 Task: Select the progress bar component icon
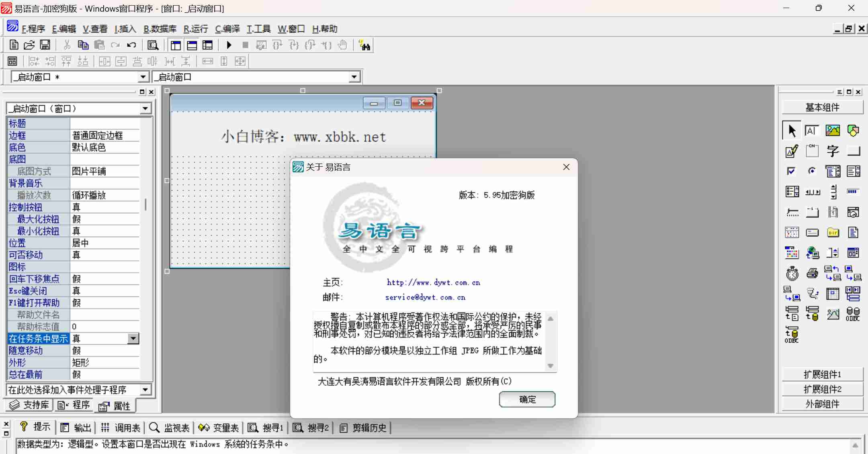tap(853, 192)
